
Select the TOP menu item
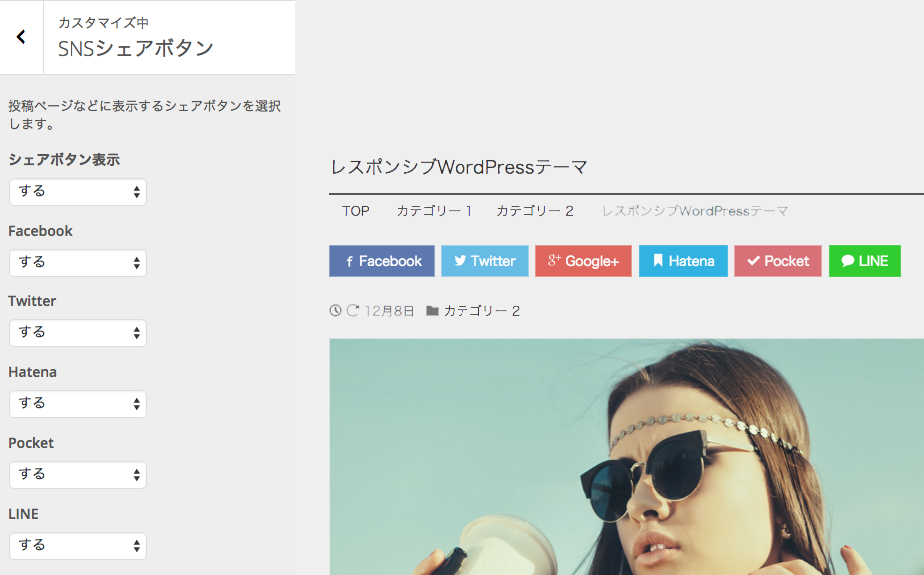356,211
